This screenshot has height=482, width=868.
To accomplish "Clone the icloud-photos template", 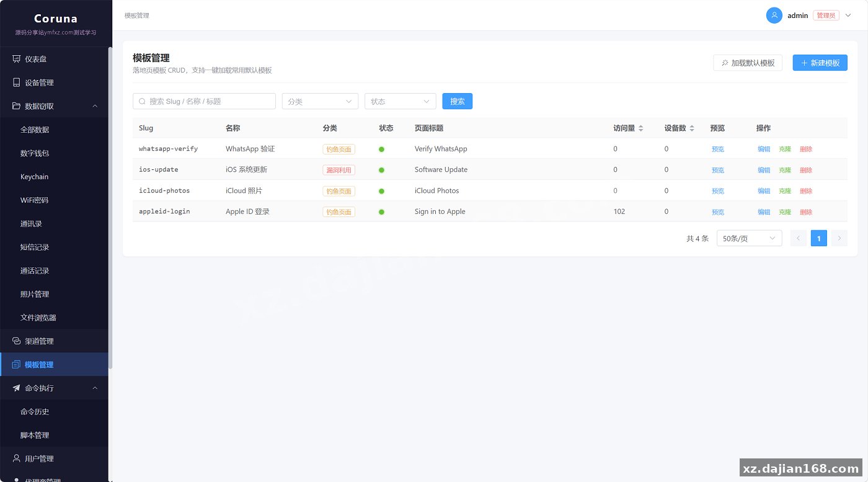I will [785, 191].
